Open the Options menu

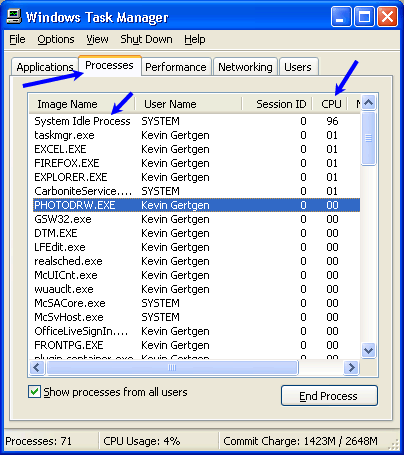[56, 40]
